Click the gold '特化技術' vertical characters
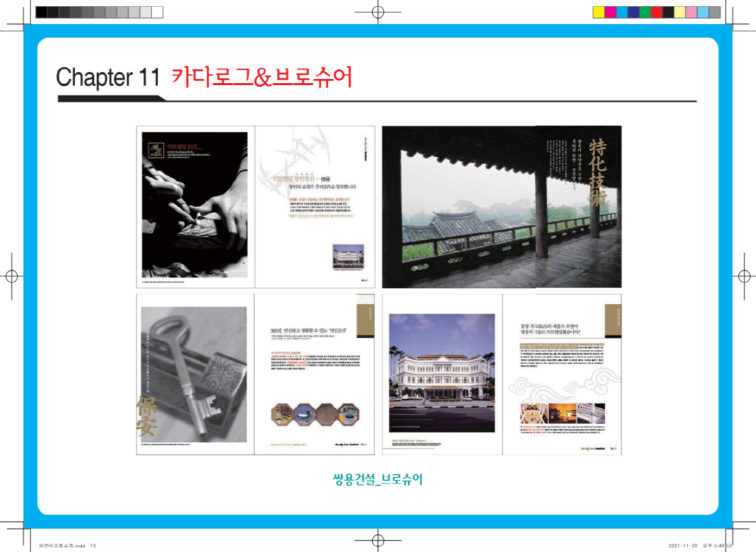The image size is (756, 552). pos(597,172)
